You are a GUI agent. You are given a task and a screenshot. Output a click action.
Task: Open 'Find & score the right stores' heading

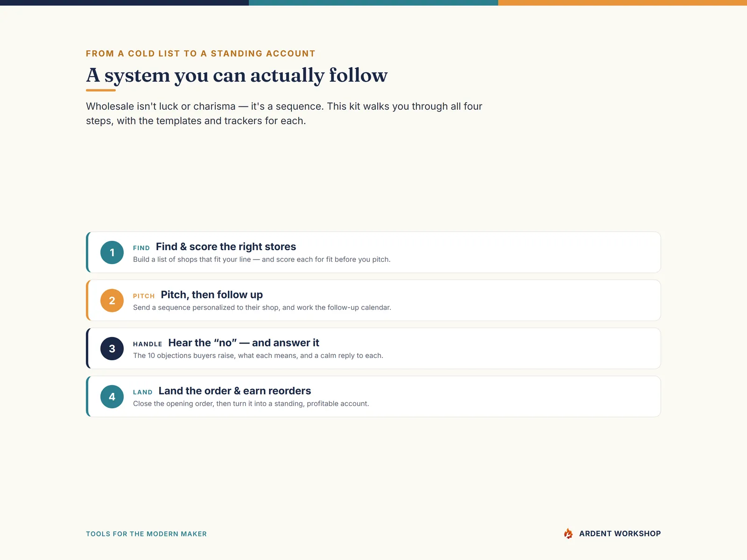pos(226,246)
